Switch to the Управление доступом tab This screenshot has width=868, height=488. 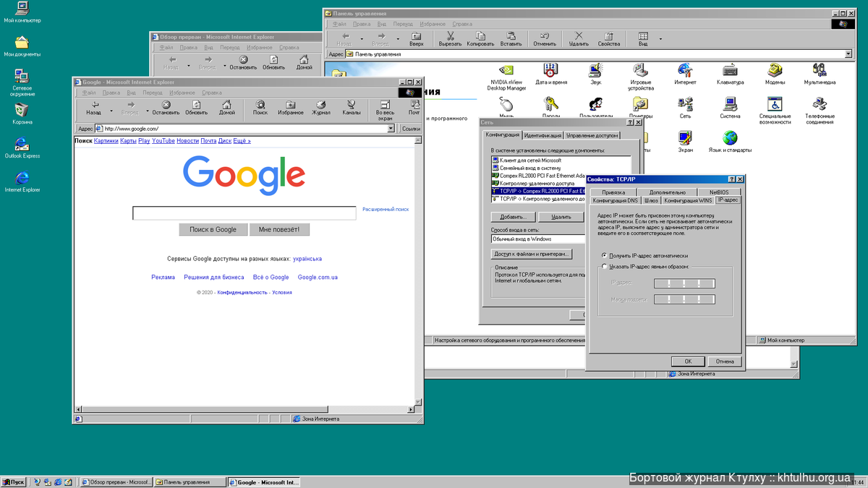point(592,135)
